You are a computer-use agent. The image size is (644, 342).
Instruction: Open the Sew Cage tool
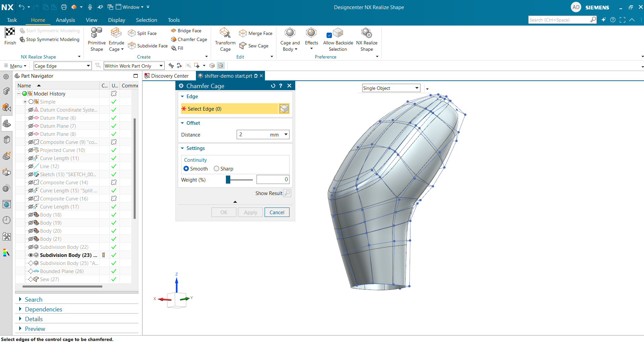254,46
